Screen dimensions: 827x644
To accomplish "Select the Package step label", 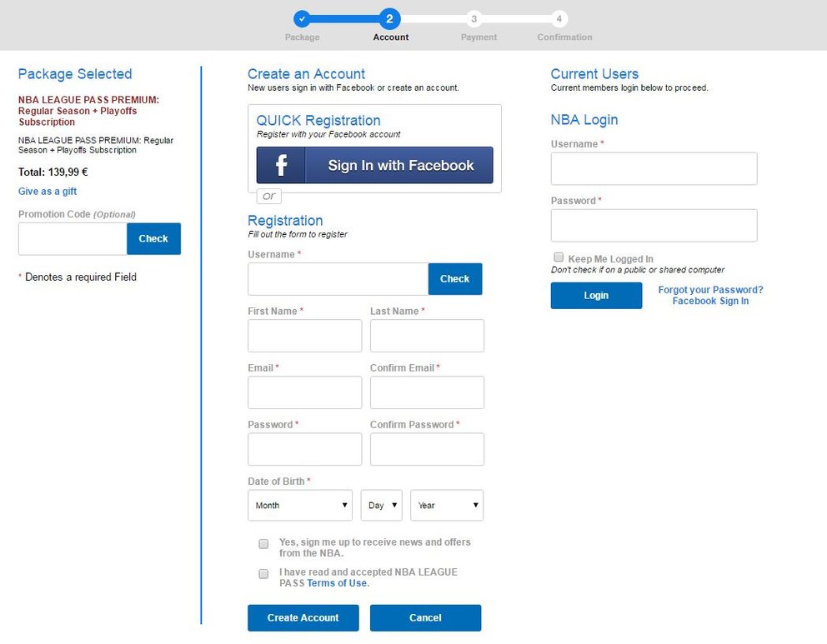I will coord(303,37).
